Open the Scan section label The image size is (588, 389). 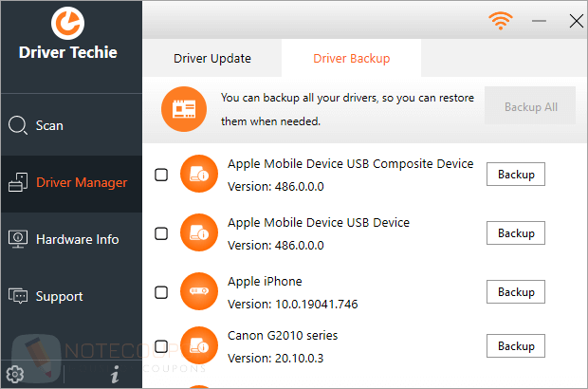[x=49, y=125]
